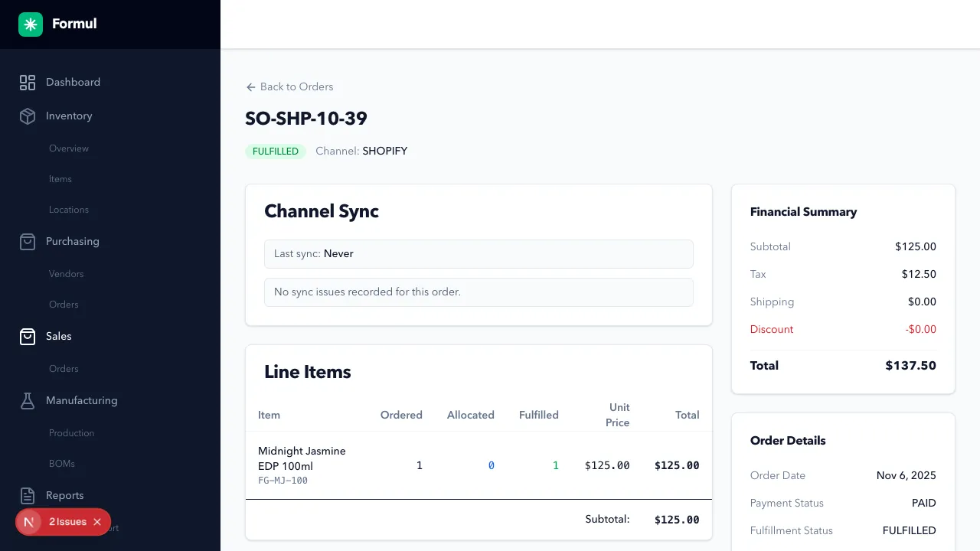The image size is (980, 551).
Task: Click the Formul logo icon
Action: (x=31, y=24)
